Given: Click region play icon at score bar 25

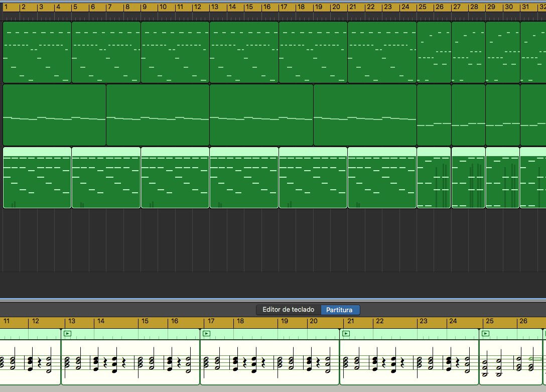Looking at the screenshot, I should tap(485, 333).
